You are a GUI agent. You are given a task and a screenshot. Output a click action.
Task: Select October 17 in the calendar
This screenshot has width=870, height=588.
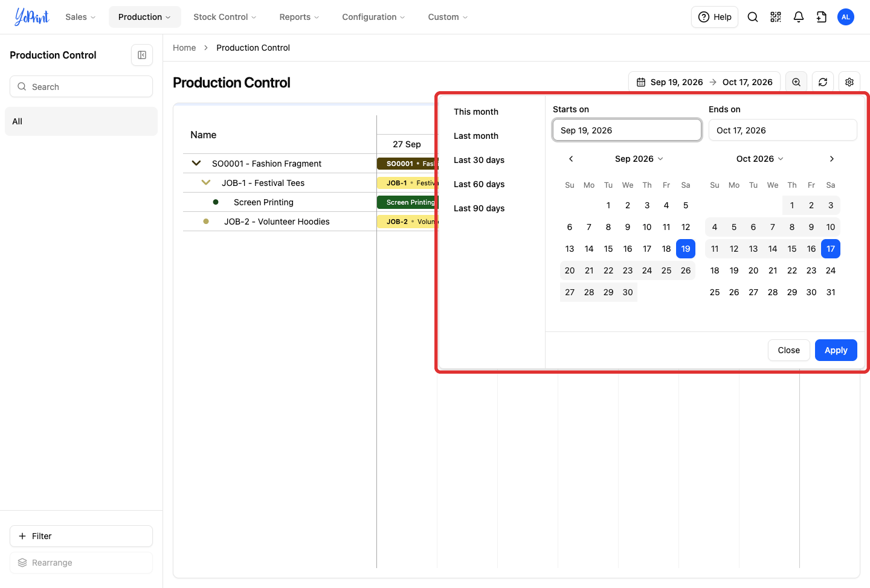pyautogui.click(x=831, y=249)
